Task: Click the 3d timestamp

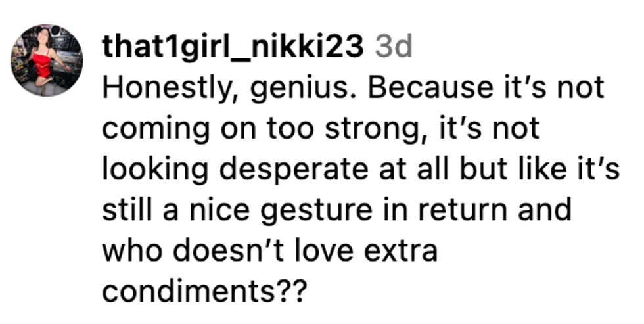Action: (x=393, y=47)
